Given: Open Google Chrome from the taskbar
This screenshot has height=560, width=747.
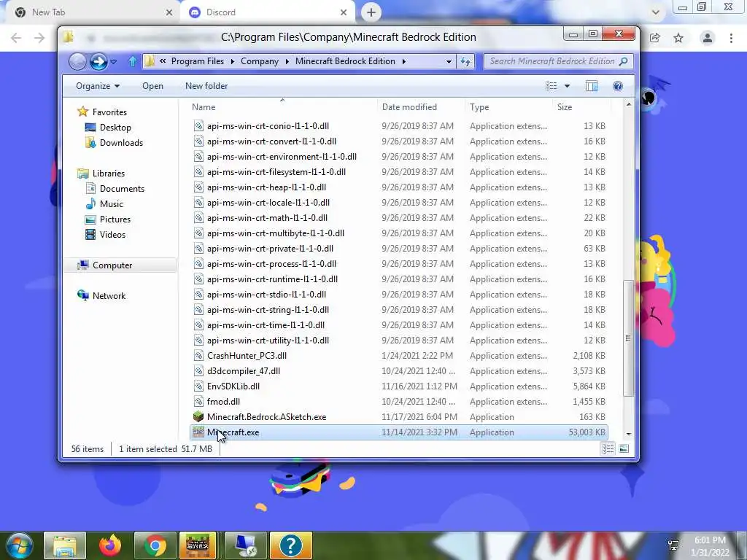Looking at the screenshot, I should [155, 545].
